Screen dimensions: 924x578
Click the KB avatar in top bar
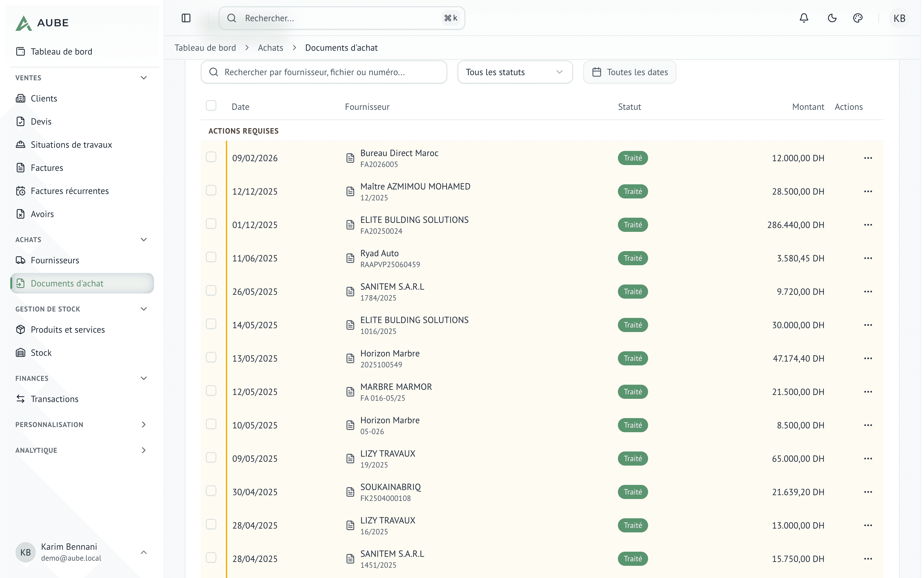tap(899, 18)
